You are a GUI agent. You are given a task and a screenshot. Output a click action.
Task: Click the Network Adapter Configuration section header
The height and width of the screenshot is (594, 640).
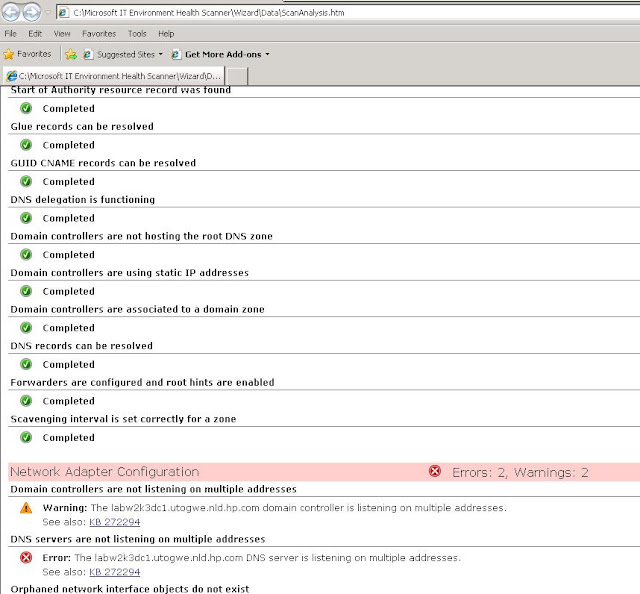point(105,472)
